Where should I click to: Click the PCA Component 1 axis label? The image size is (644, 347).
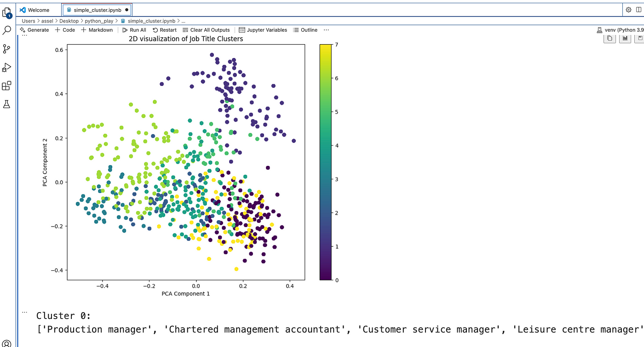pos(186,294)
